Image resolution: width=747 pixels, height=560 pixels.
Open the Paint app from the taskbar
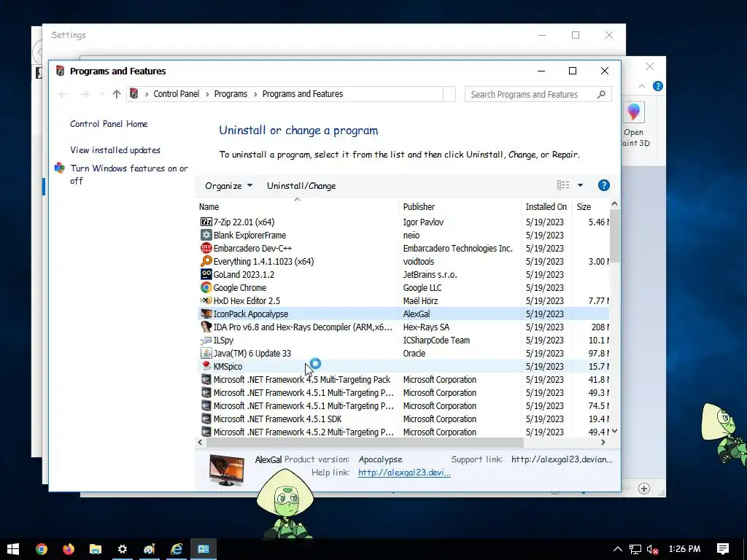(150, 549)
